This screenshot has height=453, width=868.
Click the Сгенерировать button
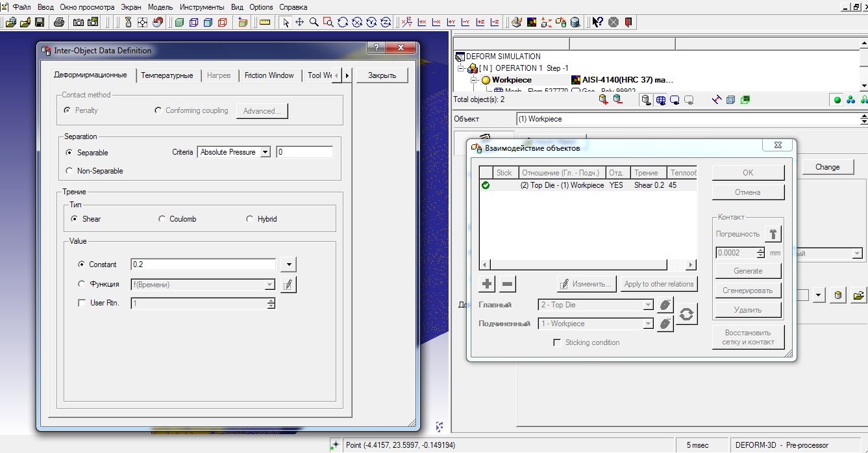tap(748, 291)
